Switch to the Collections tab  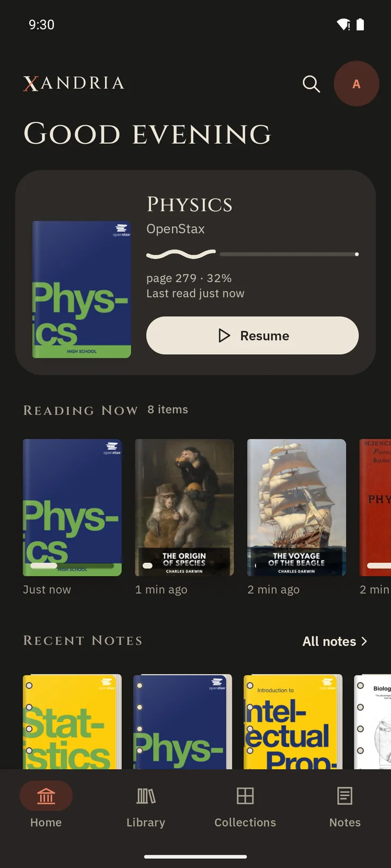[x=245, y=807]
